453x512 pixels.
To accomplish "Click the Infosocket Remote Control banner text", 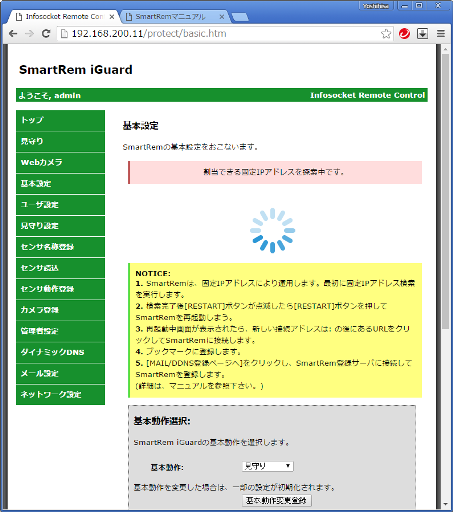I will click(367, 95).
